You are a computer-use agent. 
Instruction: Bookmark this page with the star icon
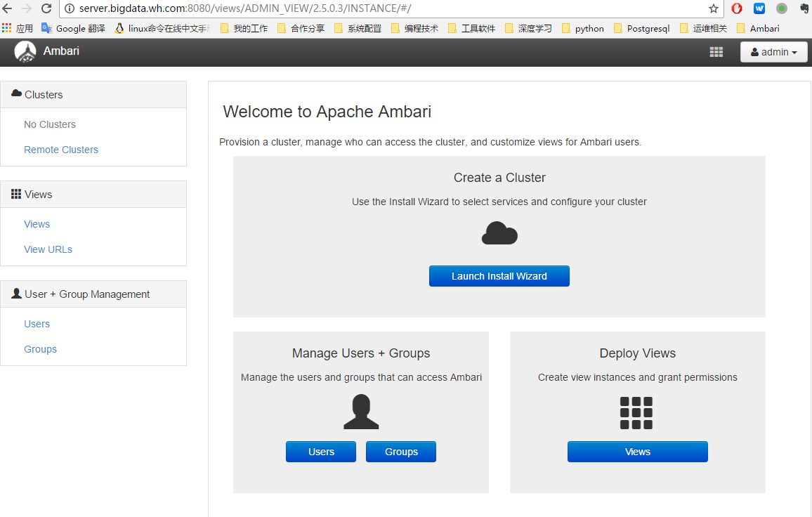click(x=714, y=8)
